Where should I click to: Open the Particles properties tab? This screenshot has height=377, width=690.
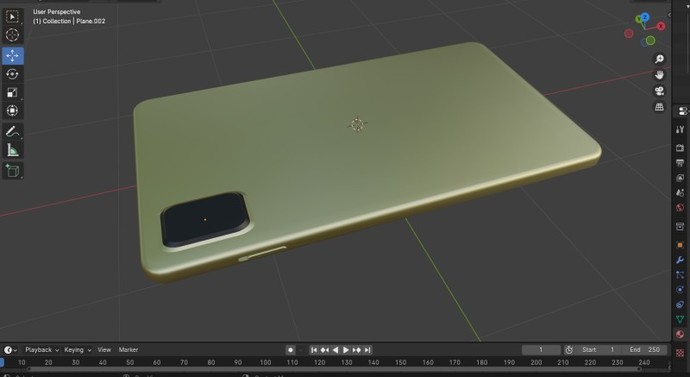coord(680,275)
